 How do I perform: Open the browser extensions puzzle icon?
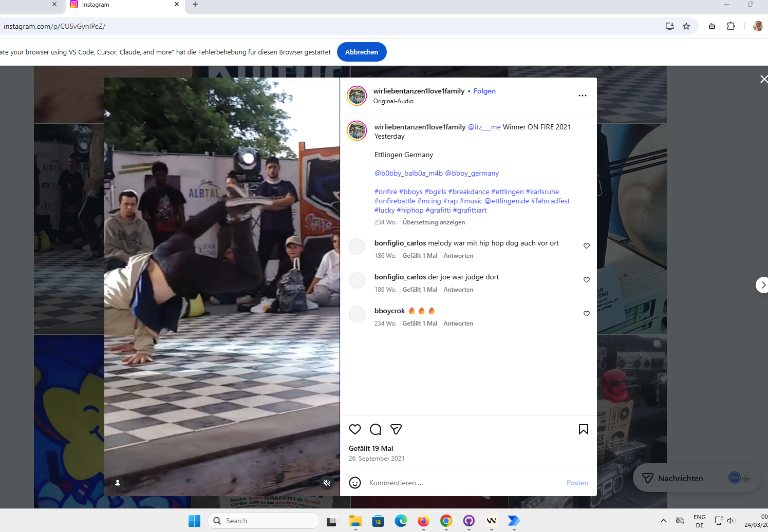coord(730,26)
